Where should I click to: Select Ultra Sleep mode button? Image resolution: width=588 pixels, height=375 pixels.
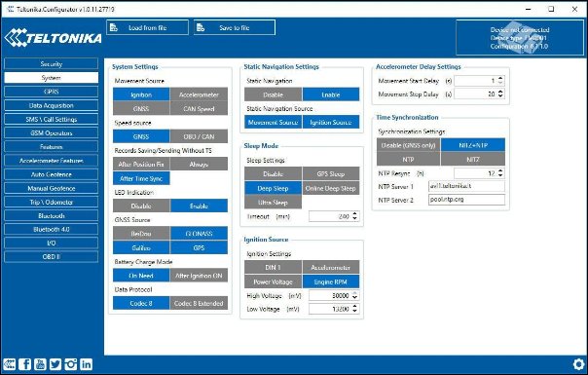click(x=273, y=202)
